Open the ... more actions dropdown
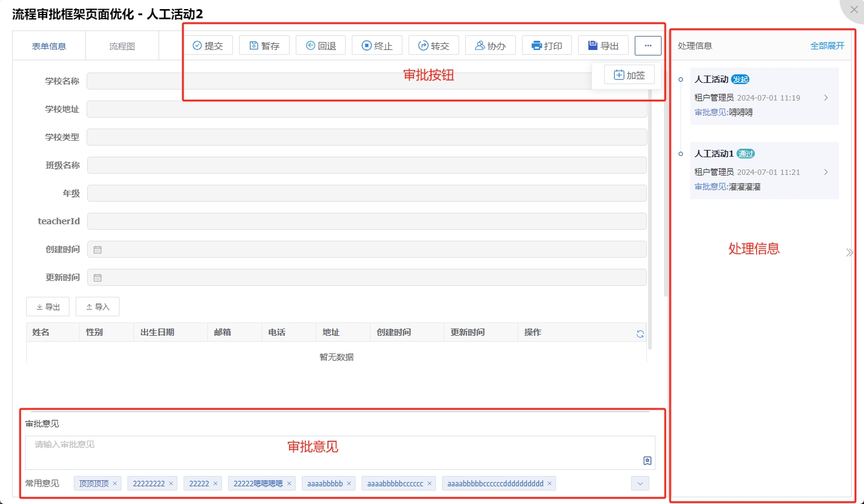The height and width of the screenshot is (504, 864). pyautogui.click(x=648, y=44)
